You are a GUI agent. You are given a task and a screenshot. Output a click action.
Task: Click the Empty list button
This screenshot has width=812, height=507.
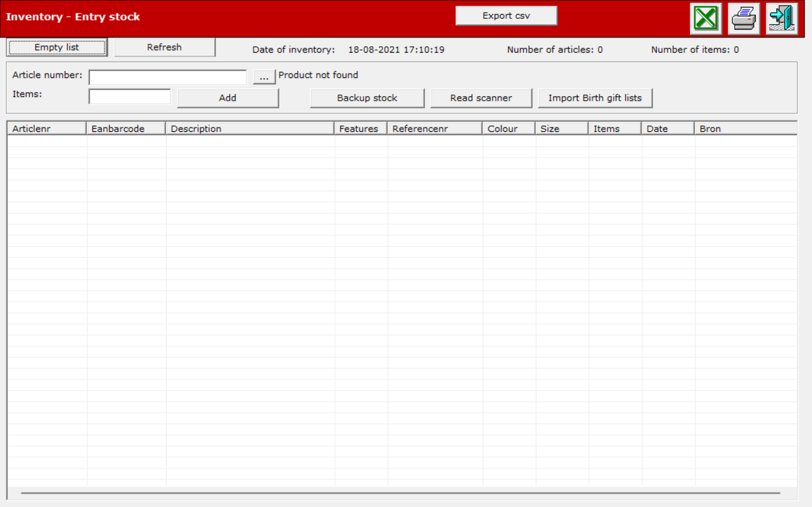57,48
